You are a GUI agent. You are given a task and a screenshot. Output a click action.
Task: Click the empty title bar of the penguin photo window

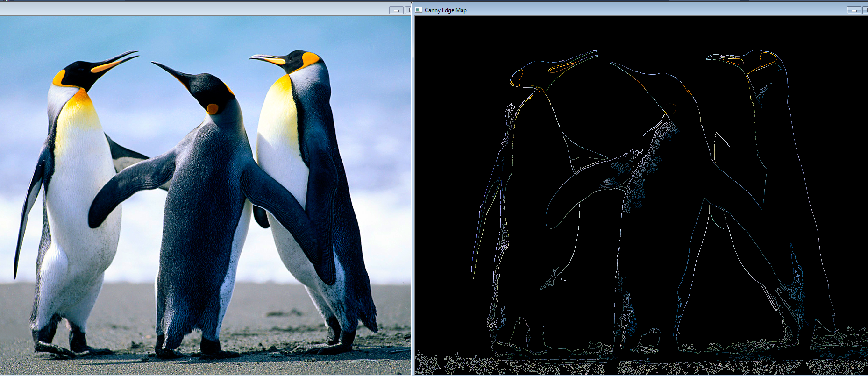tap(187, 9)
